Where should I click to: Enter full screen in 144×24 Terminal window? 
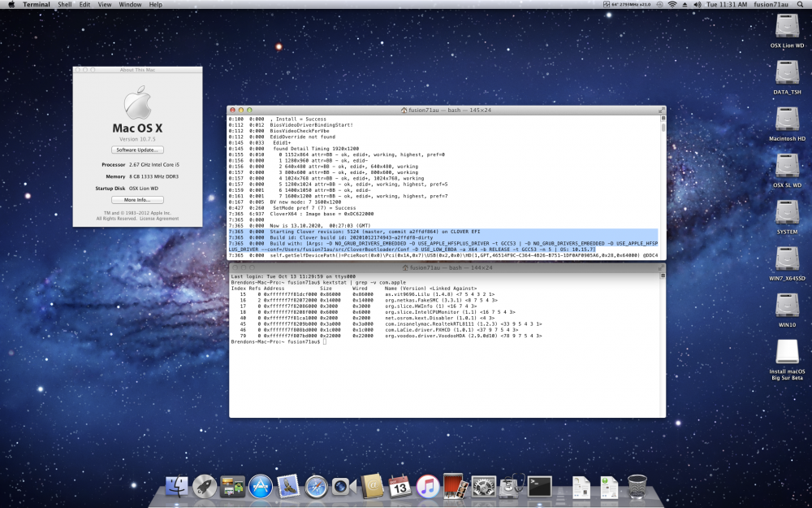(x=661, y=268)
